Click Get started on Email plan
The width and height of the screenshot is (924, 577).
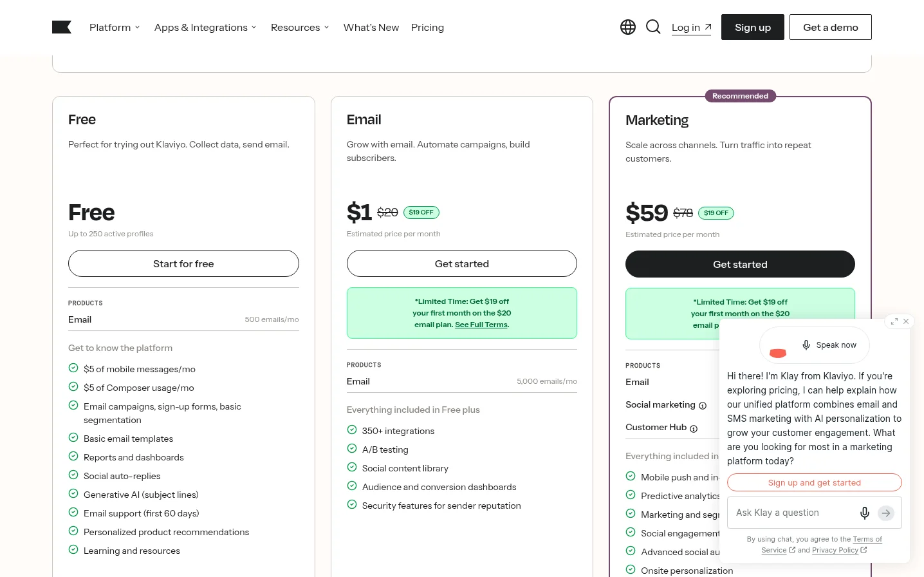coord(462,263)
